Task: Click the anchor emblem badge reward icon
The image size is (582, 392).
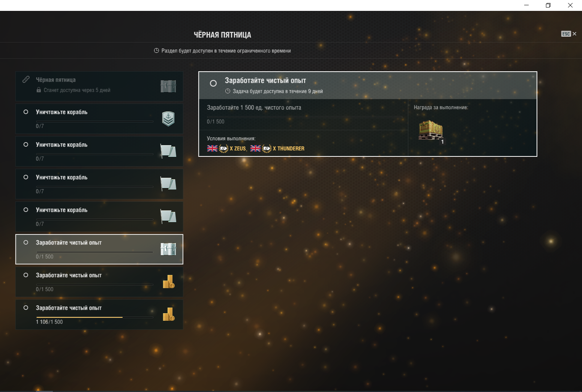Action: 168,119
